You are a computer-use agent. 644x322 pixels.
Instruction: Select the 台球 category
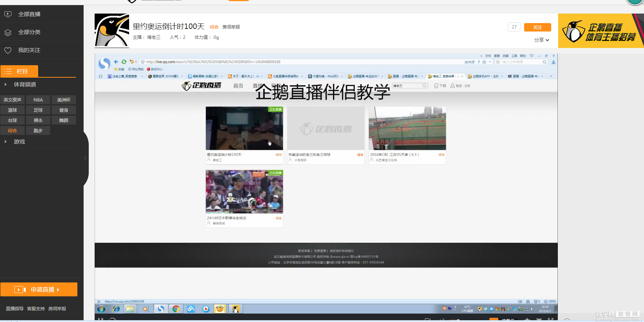point(12,121)
